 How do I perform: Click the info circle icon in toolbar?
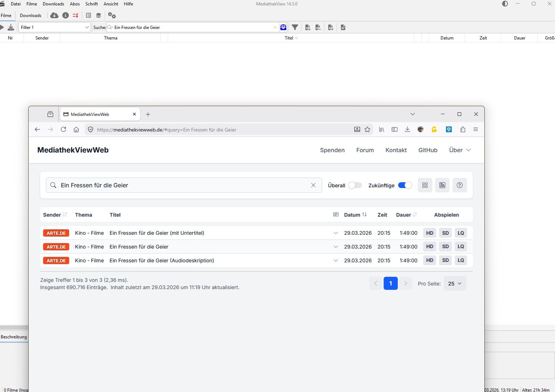point(66,16)
